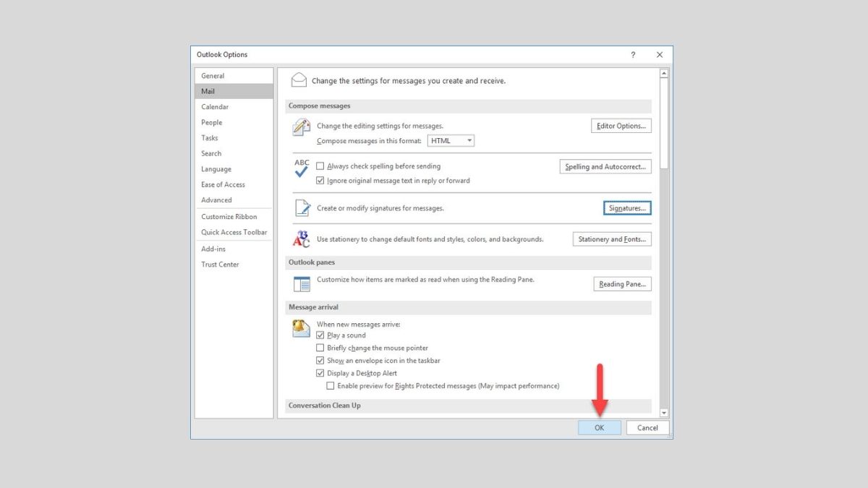The image size is (868, 488).
Task: Enable preview for Rights Protected messages
Action: tap(331, 386)
